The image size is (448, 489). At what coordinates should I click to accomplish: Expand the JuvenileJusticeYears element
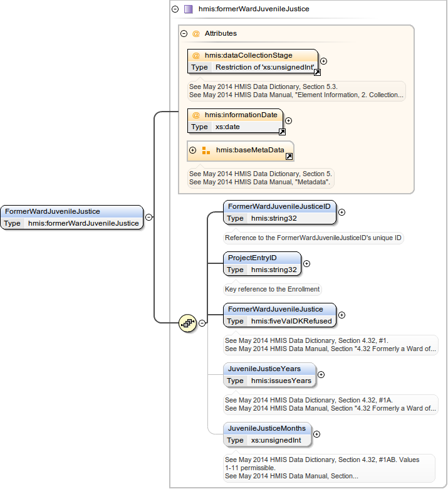[x=321, y=374]
